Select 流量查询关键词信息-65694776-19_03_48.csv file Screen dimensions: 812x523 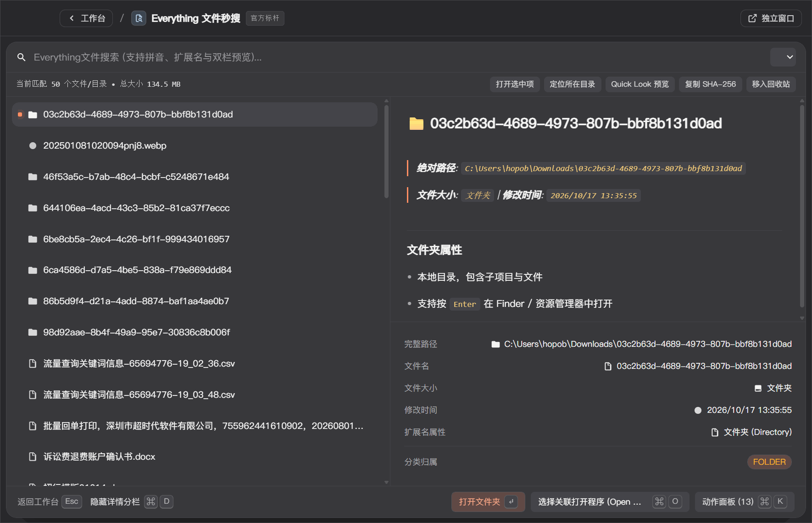(x=195, y=395)
